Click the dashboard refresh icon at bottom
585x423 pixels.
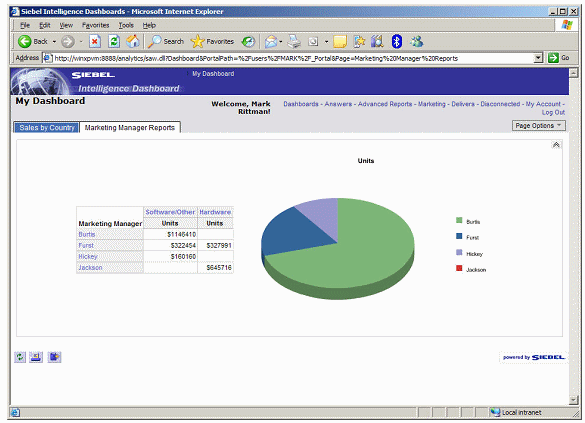[20, 357]
